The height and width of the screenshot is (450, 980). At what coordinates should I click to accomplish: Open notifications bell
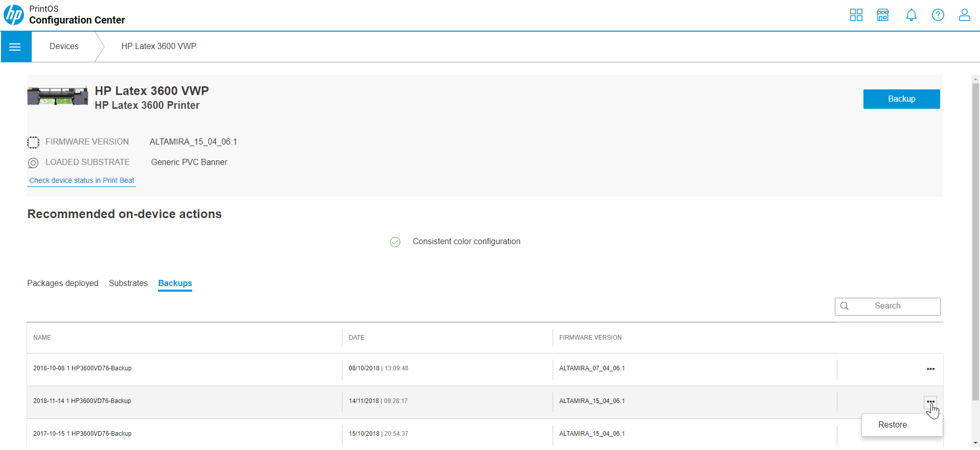tap(911, 15)
